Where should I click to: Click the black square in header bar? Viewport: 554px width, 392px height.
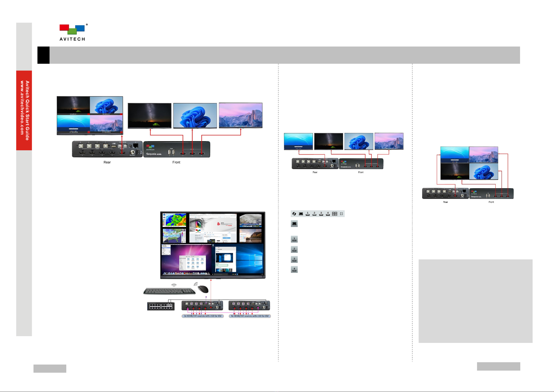(43, 55)
